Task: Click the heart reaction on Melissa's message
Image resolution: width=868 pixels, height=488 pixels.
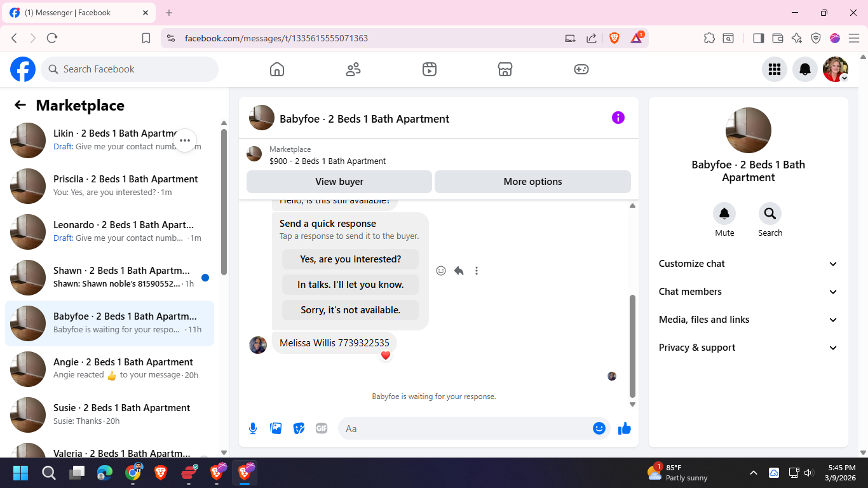Action: click(x=385, y=355)
